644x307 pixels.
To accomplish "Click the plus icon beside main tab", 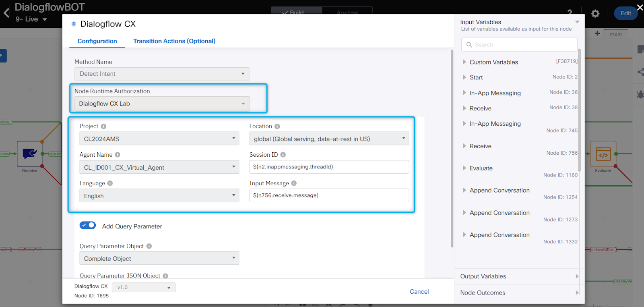I will click(x=597, y=33).
